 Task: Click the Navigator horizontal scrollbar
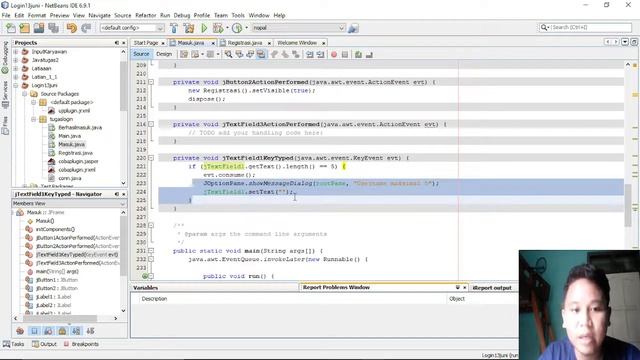coord(60,318)
